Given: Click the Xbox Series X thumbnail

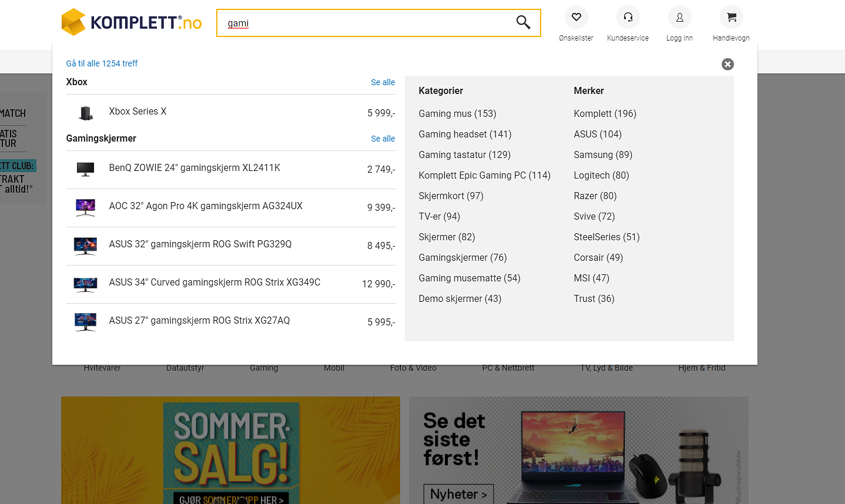Looking at the screenshot, I should coord(86,113).
